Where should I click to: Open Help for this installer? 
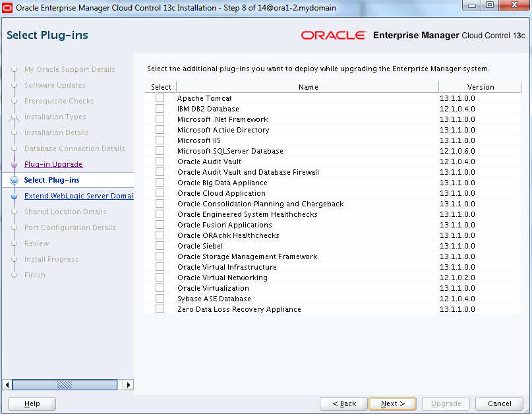[32, 403]
